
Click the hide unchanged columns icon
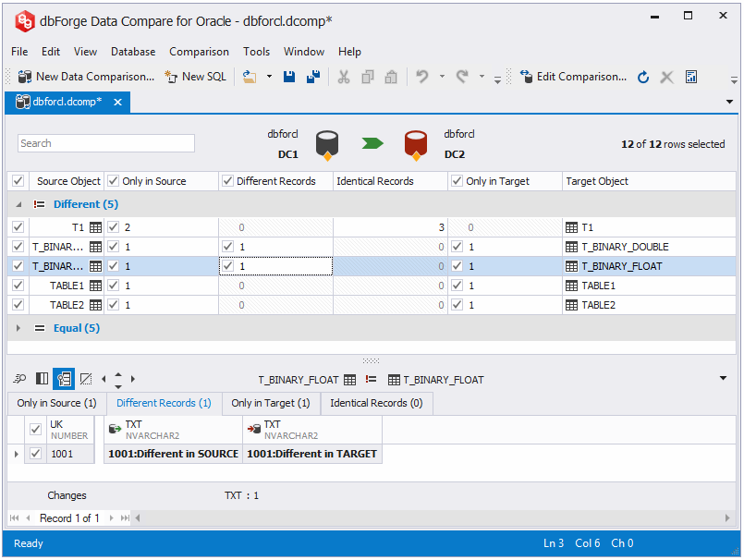click(x=86, y=379)
